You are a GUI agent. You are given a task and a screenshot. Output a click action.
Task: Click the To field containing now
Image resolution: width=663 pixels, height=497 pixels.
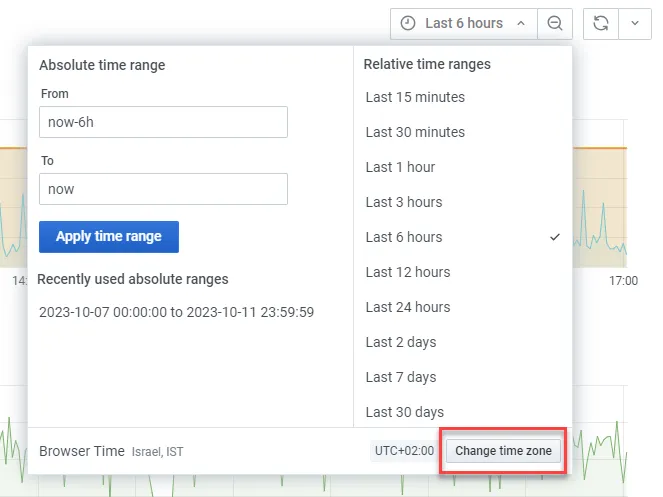163,189
